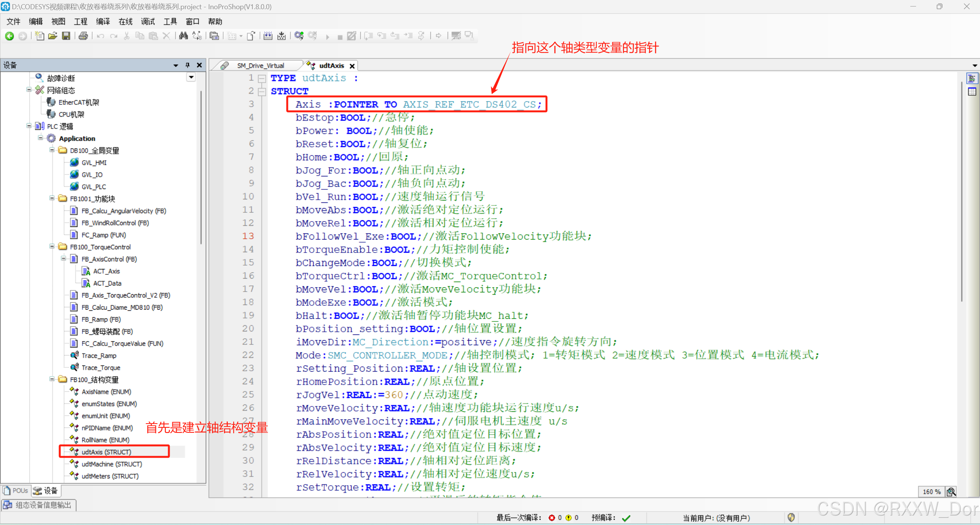Click the green navigate back arrow
The width and height of the screenshot is (980, 525).
tap(10, 36)
